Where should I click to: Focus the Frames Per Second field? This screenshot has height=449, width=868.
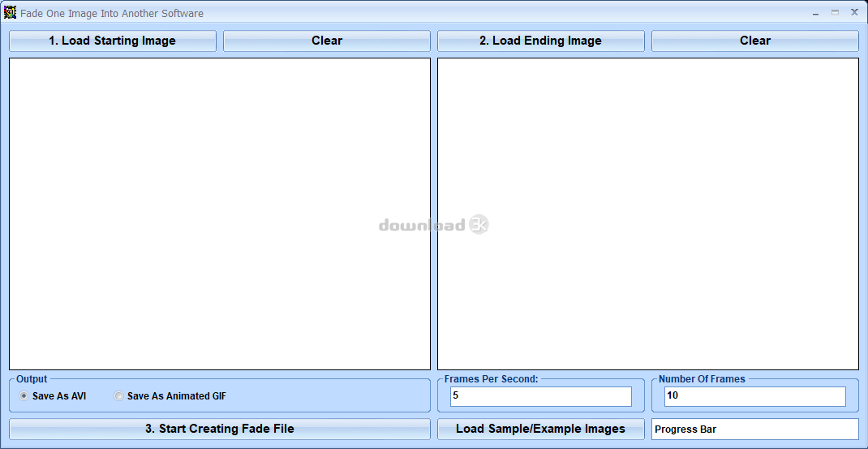pyautogui.click(x=541, y=396)
